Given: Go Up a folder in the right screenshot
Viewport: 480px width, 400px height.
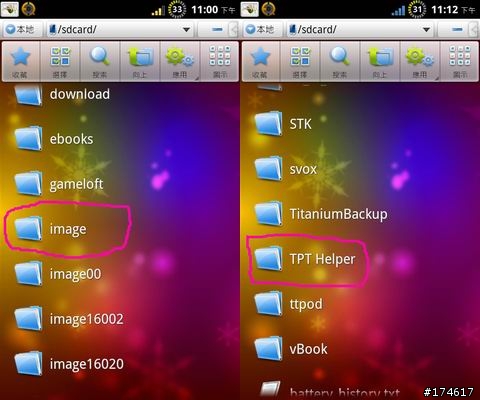Looking at the screenshot, I should [380, 61].
